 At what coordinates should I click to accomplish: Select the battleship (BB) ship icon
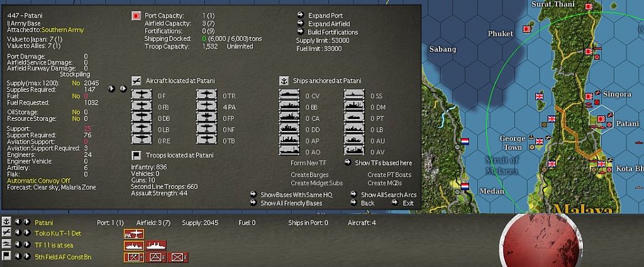pyautogui.click(x=289, y=106)
